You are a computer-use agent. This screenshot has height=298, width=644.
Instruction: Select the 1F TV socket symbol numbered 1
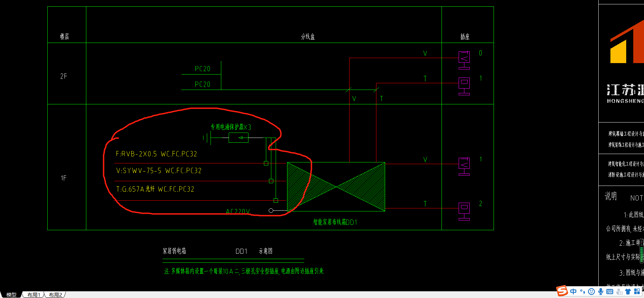(x=464, y=166)
